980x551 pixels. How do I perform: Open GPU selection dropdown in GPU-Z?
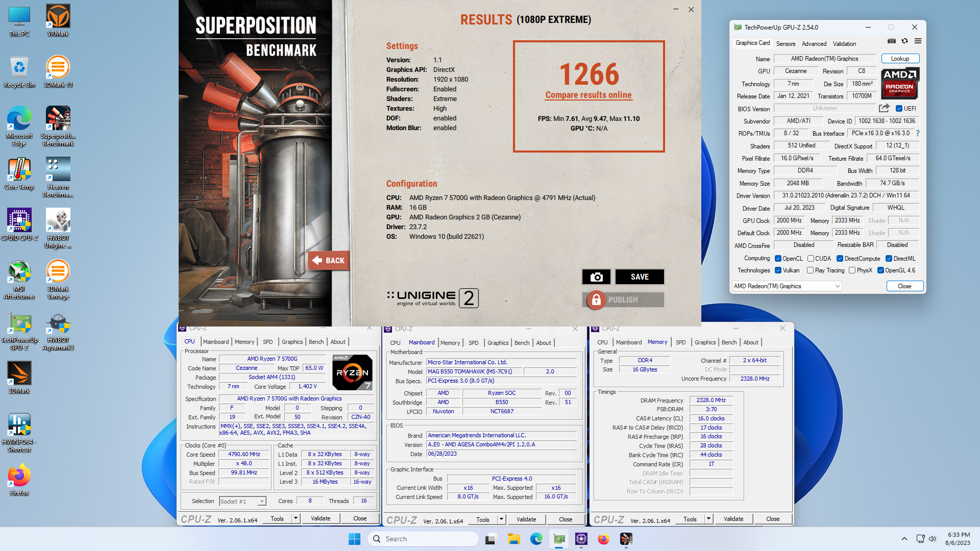tap(787, 286)
